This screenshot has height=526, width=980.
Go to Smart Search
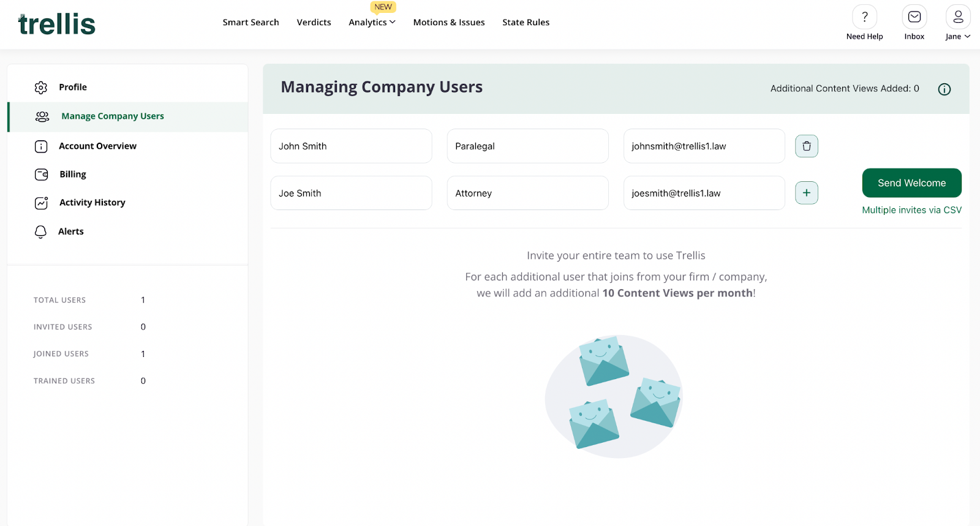pos(251,22)
